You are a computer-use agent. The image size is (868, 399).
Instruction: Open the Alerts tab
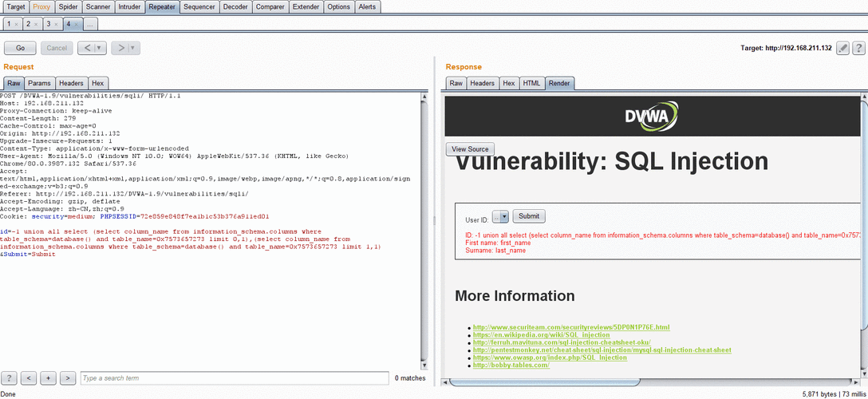coord(366,7)
